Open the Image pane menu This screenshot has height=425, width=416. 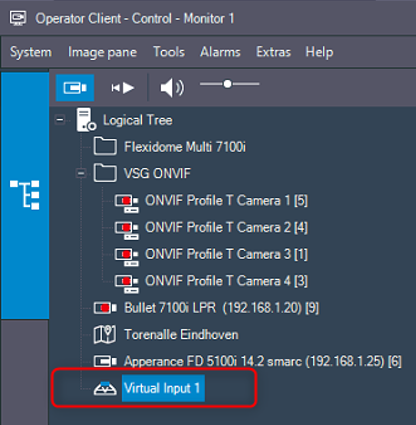(102, 52)
